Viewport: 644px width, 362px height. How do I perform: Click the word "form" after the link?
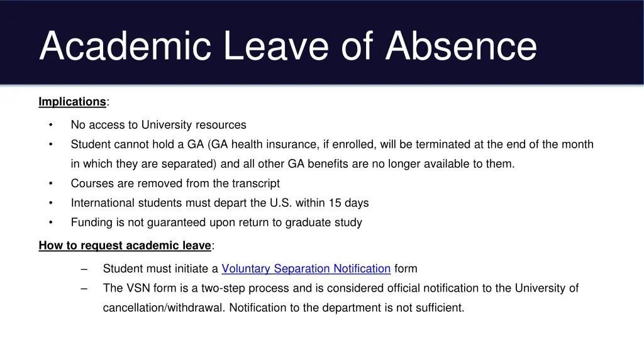pyautogui.click(x=406, y=269)
